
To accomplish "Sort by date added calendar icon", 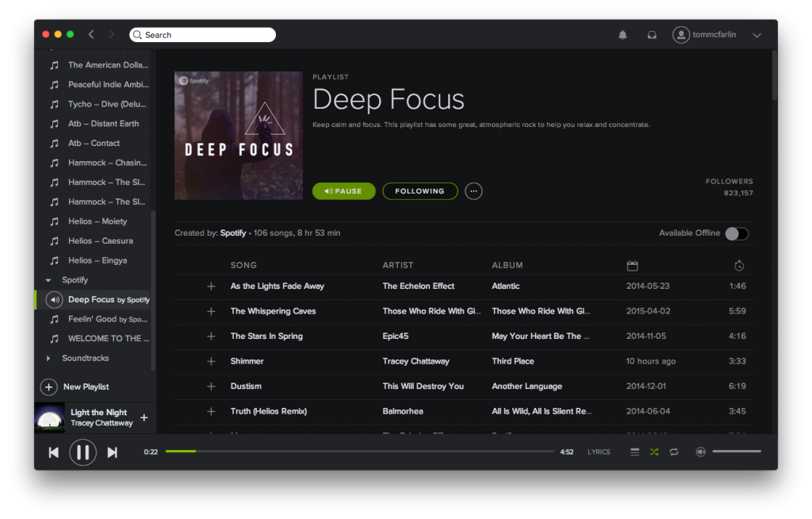I will pos(632,266).
